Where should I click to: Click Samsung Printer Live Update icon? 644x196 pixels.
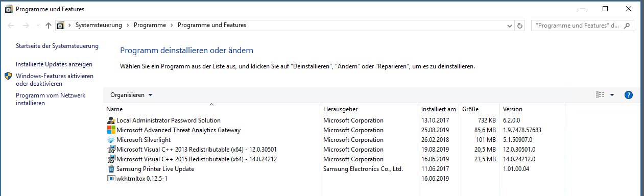[x=111, y=169]
